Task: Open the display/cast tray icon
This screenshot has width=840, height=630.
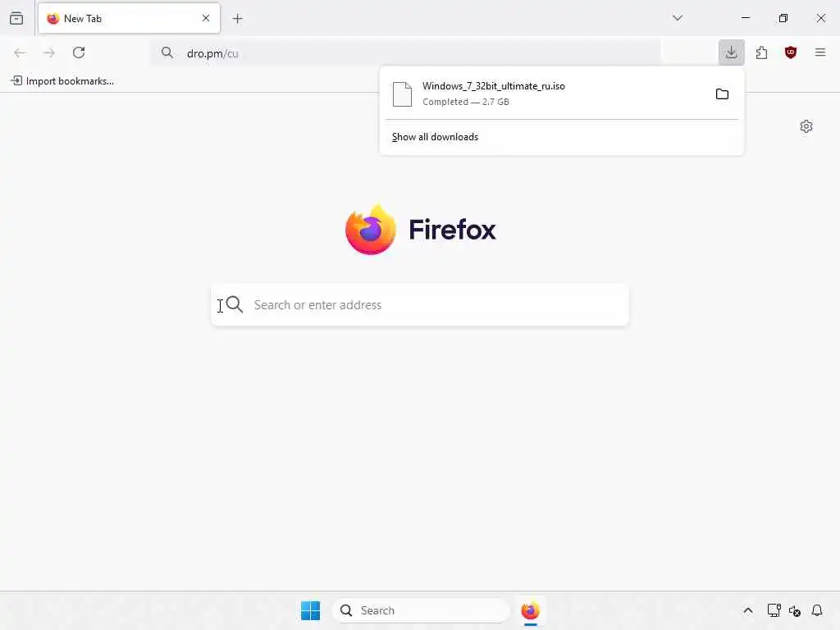Action: point(774,610)
